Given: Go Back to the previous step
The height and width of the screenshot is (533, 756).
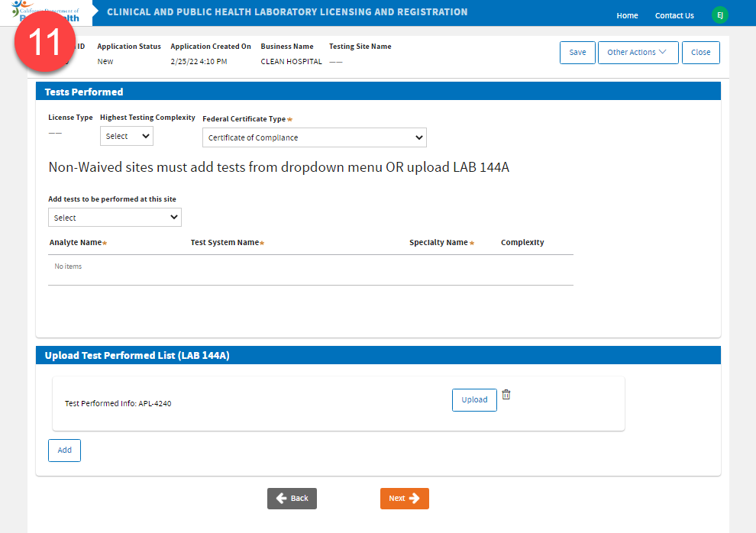Looking at the screenshot, I should coord(292,499).
